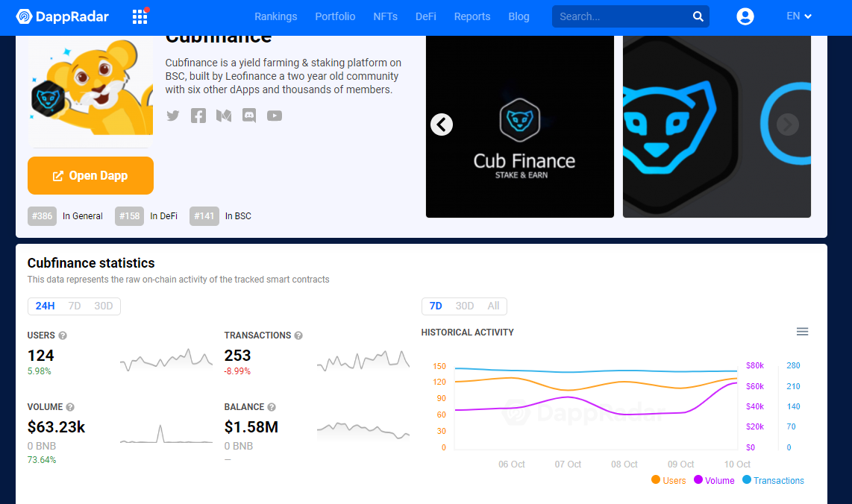852x504 pixels.
Task: Open historical activity chart hamburger menu
Action: click(802, 332)
